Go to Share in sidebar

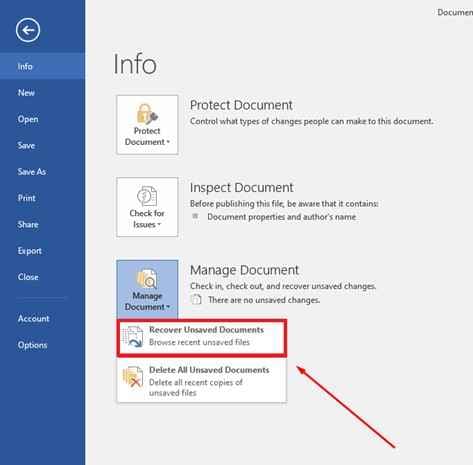[x=42, y=224]
